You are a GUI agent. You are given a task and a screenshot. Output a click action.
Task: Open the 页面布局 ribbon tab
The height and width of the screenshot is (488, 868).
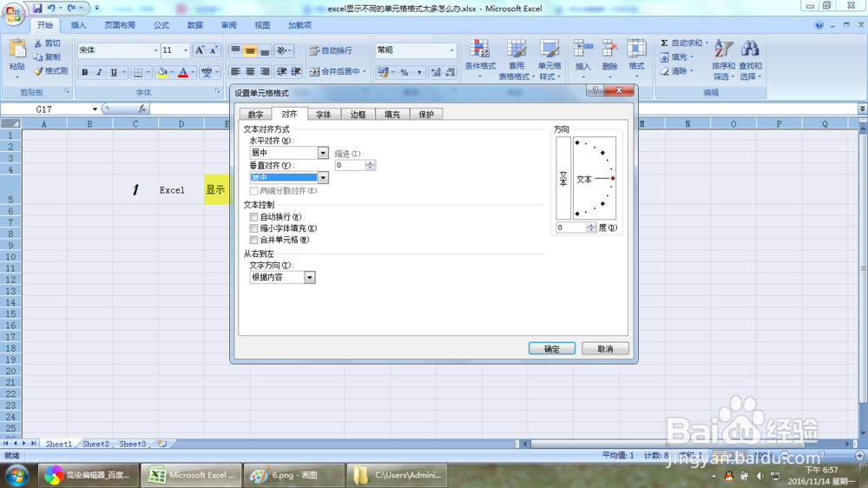[120, 25]
